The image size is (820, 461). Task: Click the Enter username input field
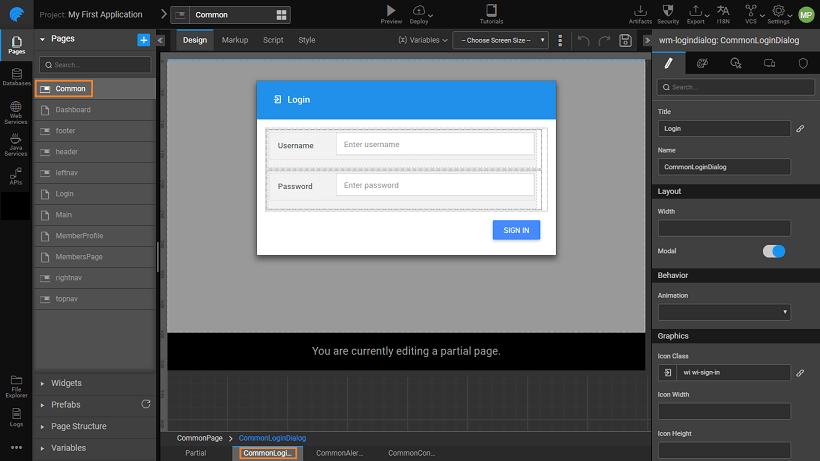pos(434,145)
